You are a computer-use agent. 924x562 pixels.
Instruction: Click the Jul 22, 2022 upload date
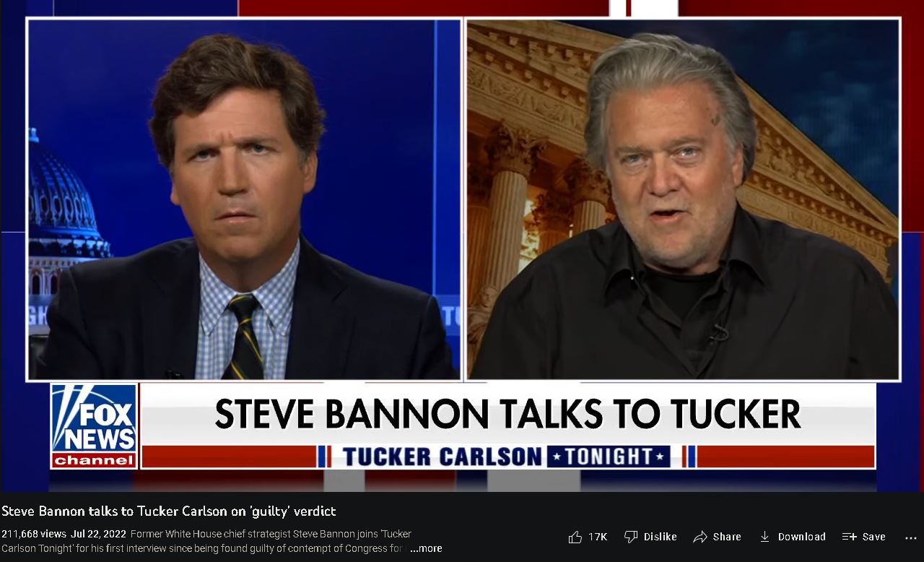coord(97,535)
